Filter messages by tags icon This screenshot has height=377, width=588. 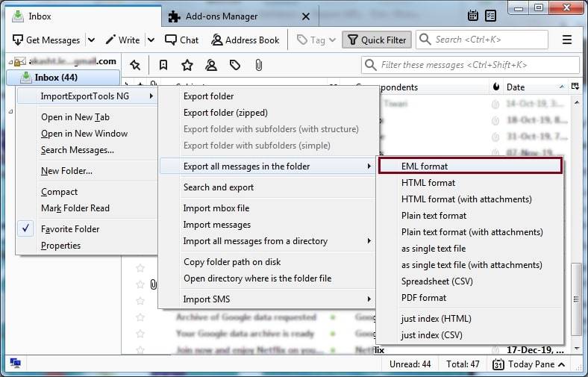click(x=235, y=65)
